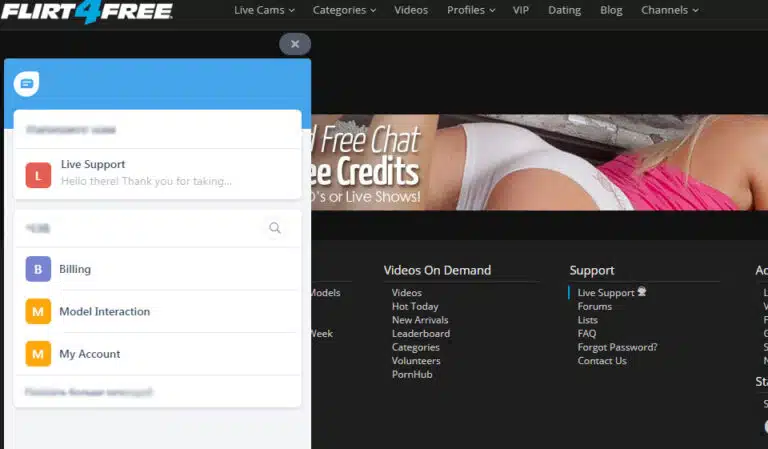Screen dimensions: 768x449
Task: Click the Forgot Password? footer link
Action: (617, 347)
